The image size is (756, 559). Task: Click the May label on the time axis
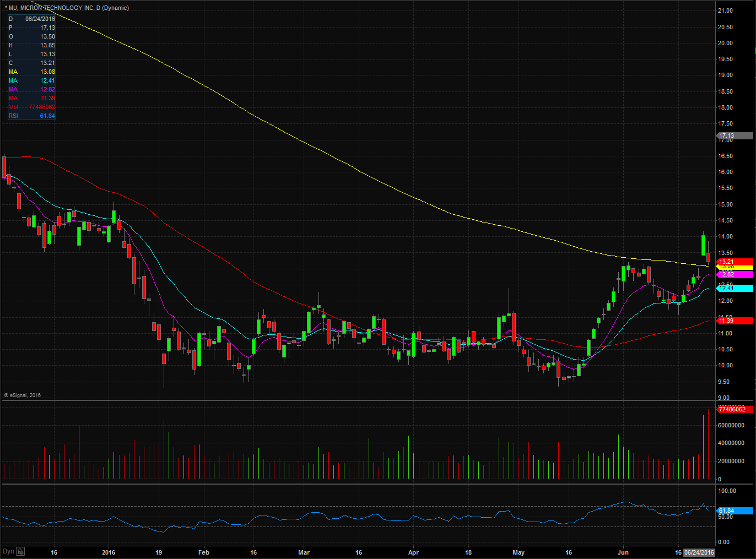[519, 552]
